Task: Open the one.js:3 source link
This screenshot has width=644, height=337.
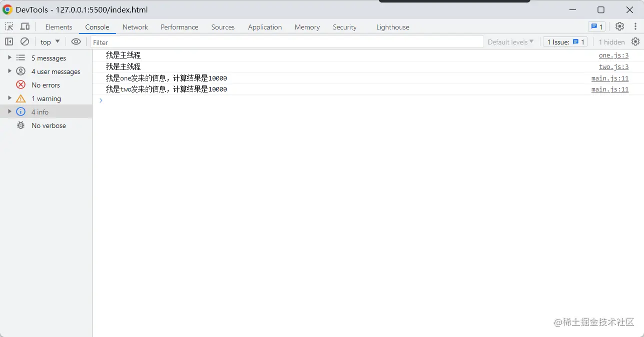Action: click(613, 55)
